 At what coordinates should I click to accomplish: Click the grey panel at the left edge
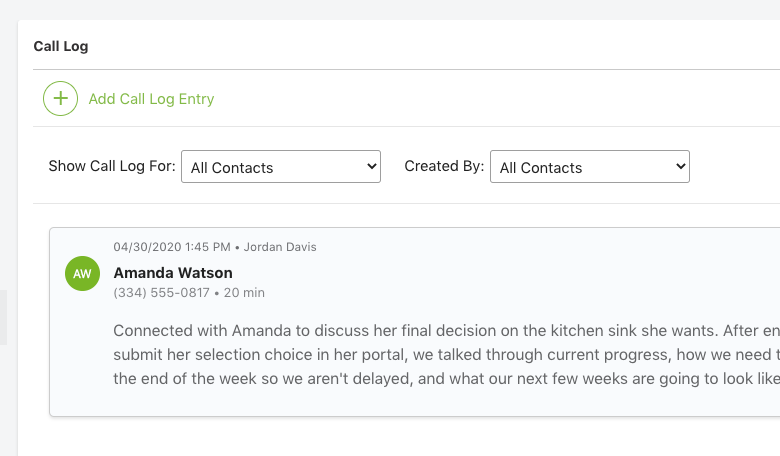pos(3,318)
